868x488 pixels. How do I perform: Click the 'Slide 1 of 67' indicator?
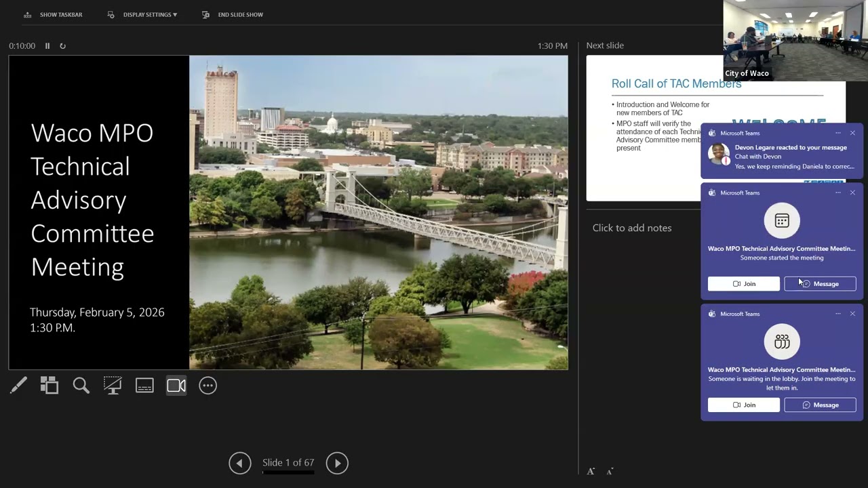pos(288,463)
